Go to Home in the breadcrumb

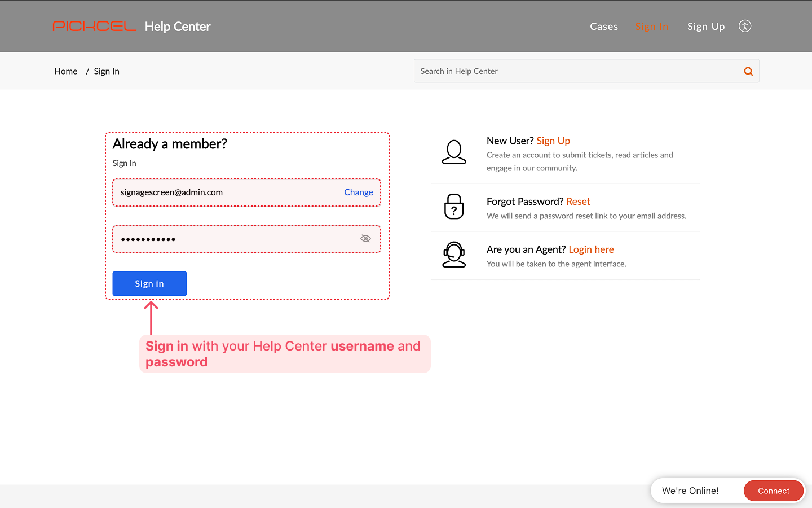(66, 71)
